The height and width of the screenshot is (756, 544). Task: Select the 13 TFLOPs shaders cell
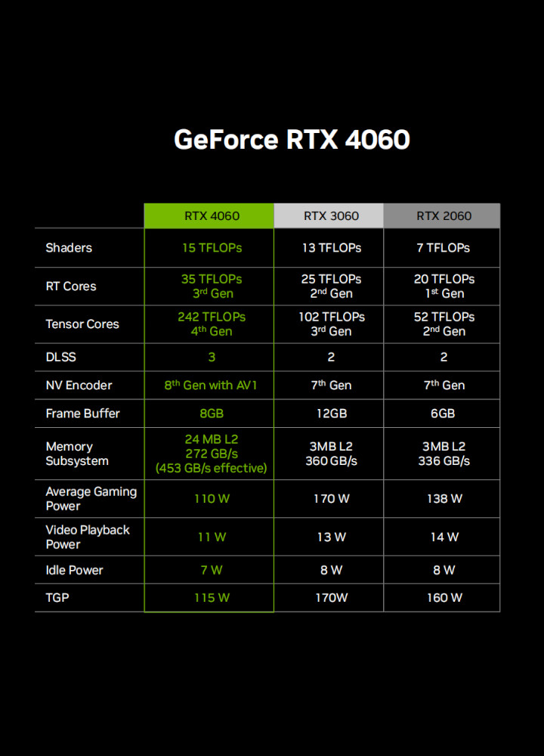[x=329, y=248]
